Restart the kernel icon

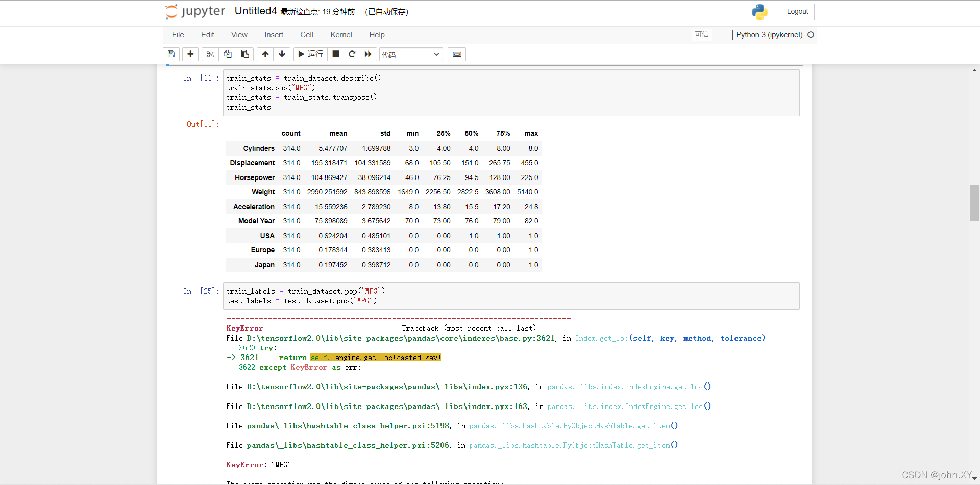coord(352,54)
